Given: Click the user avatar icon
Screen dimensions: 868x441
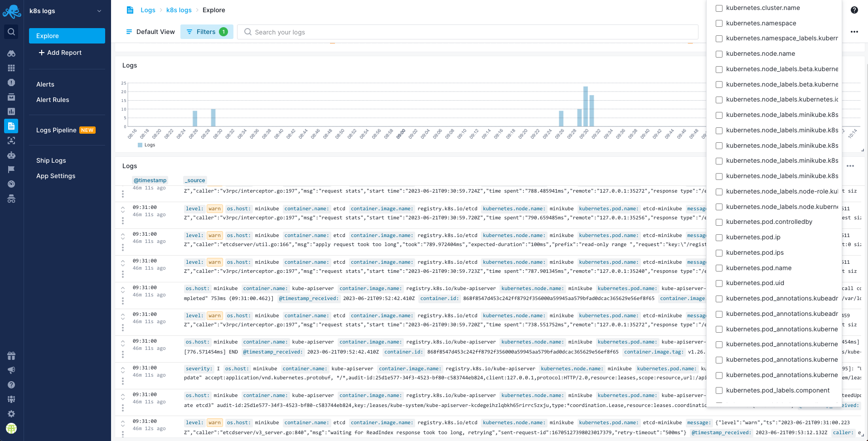Looking at the screenshot, I should (x=11, y=428).
